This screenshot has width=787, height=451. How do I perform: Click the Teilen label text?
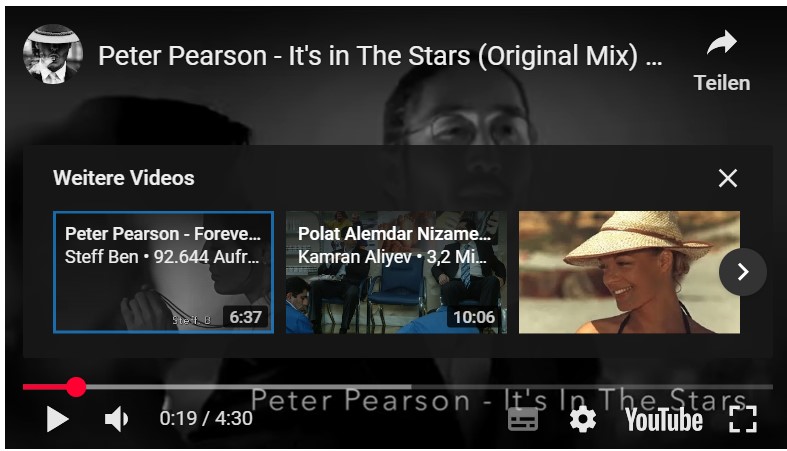(x=722, y=83)
